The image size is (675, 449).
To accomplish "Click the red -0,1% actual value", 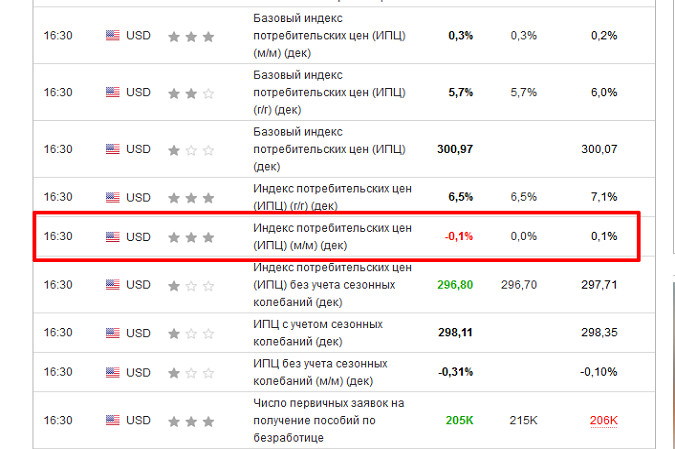I will coord(458,237).
